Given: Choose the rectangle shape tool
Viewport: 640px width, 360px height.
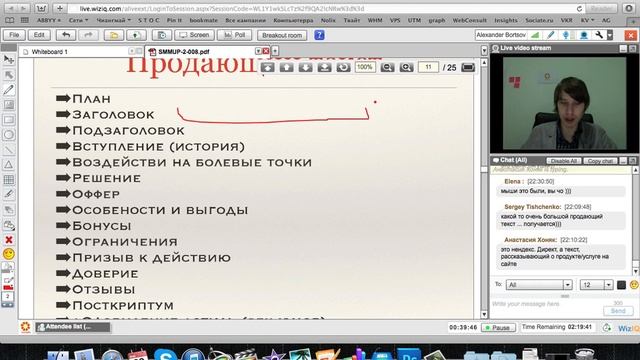Looking at the screenshot, I should [x=9, y=120].
